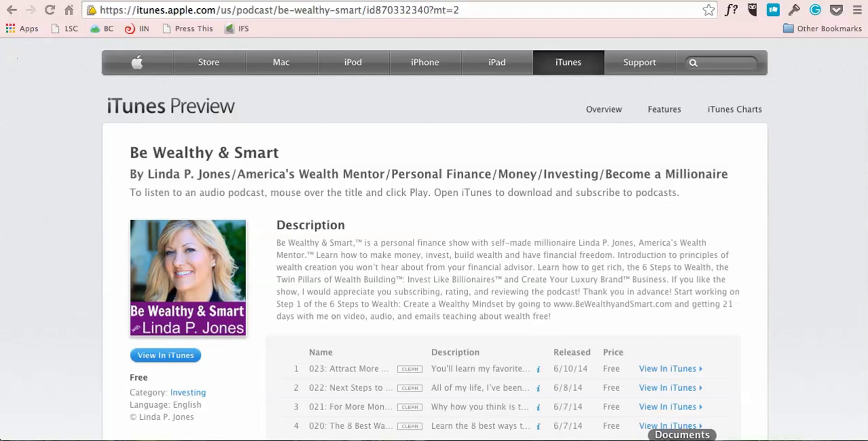Show info for episode 022 Next Steps
Viewport: 868px width, 441px height.
[x=538, y=388]
